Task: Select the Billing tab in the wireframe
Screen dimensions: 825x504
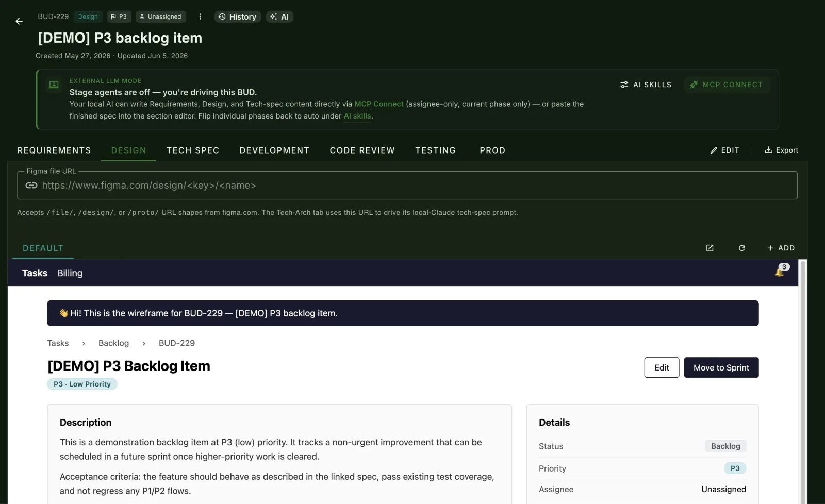Action: [70, 273]
